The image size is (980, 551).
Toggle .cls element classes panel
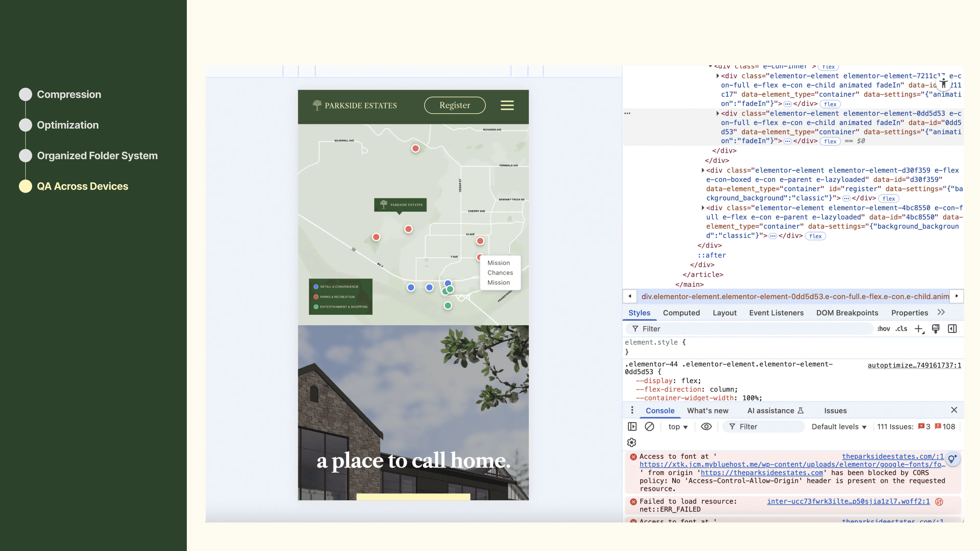901,329
